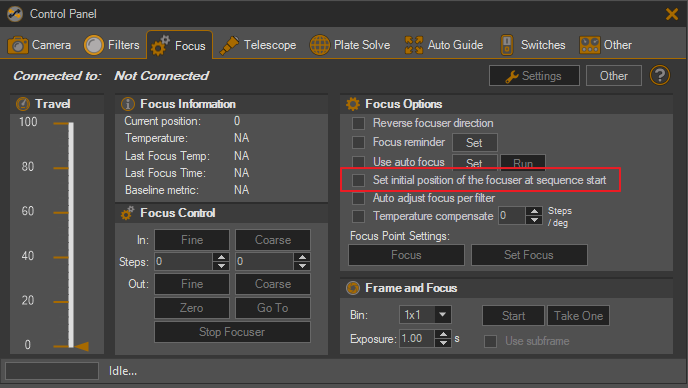The width and height of the screenshot is (688, 388).
Task: Click Set button for auto focus
Action: point(474,163)
